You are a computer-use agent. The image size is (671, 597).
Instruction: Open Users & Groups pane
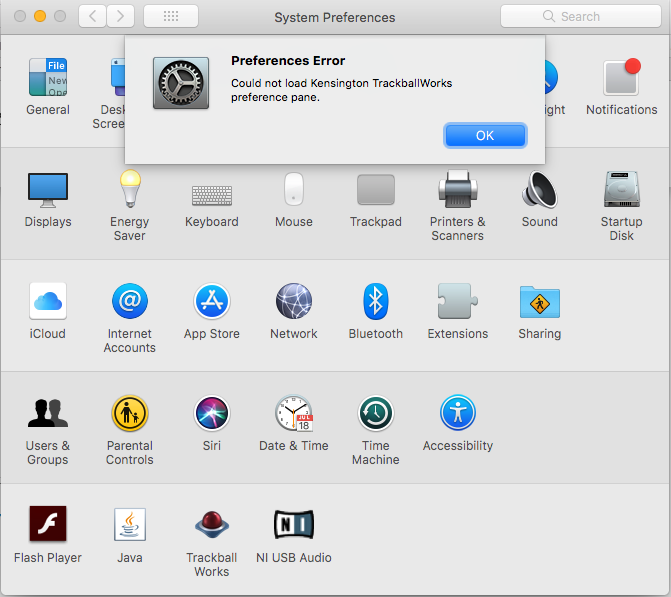click(48, 430)
